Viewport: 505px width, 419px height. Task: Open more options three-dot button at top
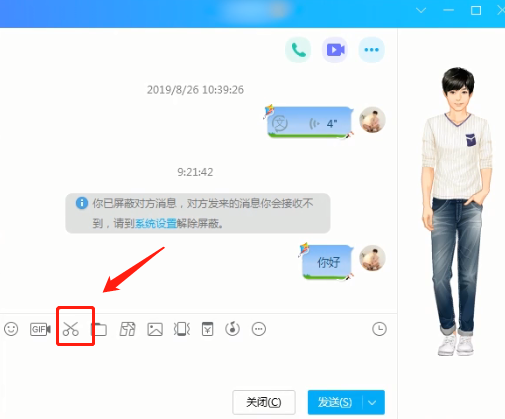coord(372,50)
